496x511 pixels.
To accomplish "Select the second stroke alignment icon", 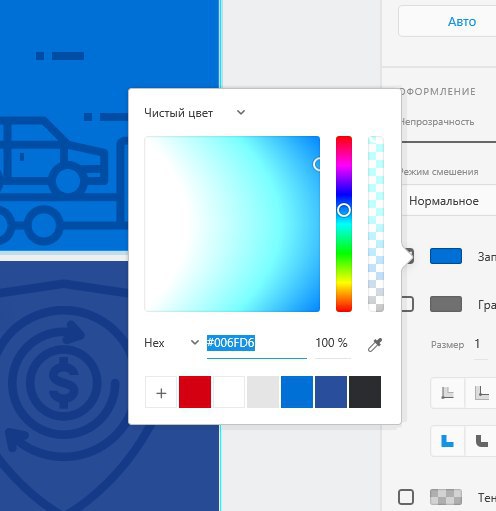I will click(x=481, y=393).
